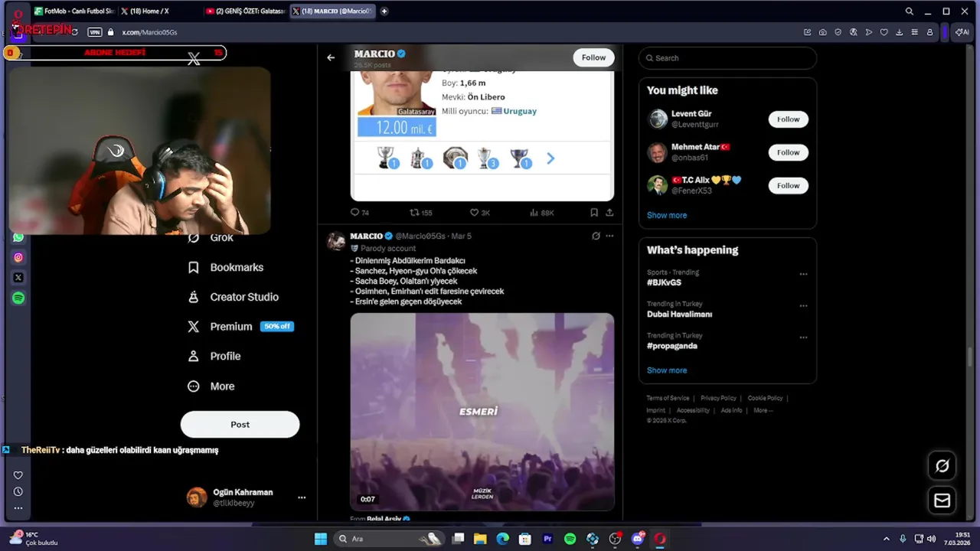
Task: Open the Opera easy setup sliders icon
Action: [915, 32]
